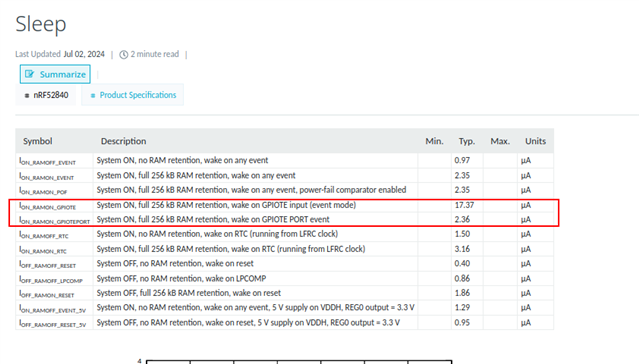Click the 1.29 typical value
The width and height of the screenshot is (639, 364).
[462, 307]
